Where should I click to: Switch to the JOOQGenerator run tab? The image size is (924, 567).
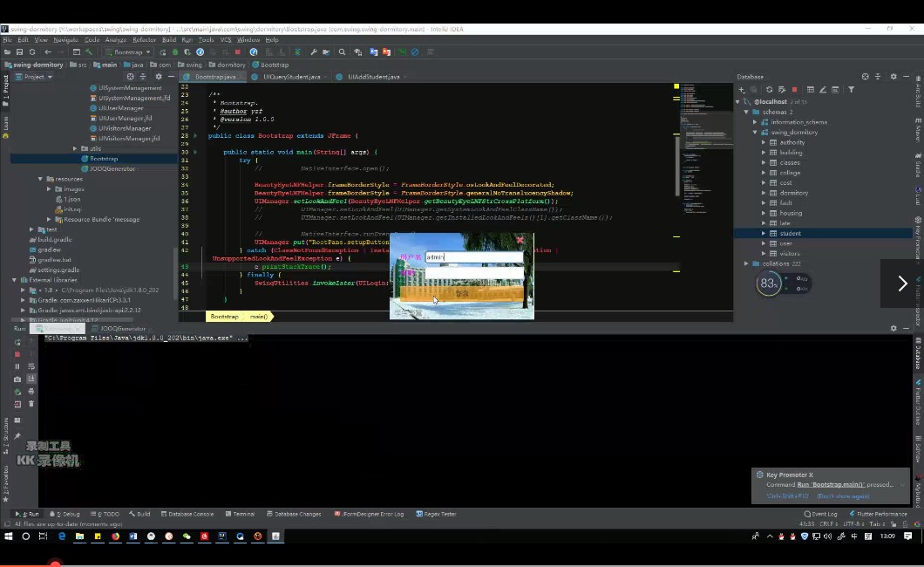pyautogui.click(x=122, y=328)
